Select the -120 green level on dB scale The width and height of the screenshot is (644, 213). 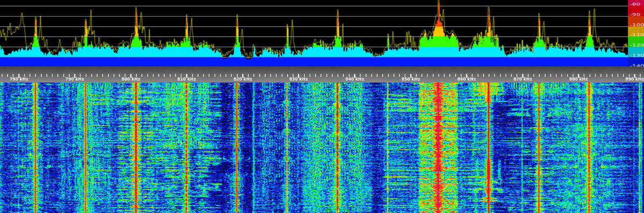[636, 45]
